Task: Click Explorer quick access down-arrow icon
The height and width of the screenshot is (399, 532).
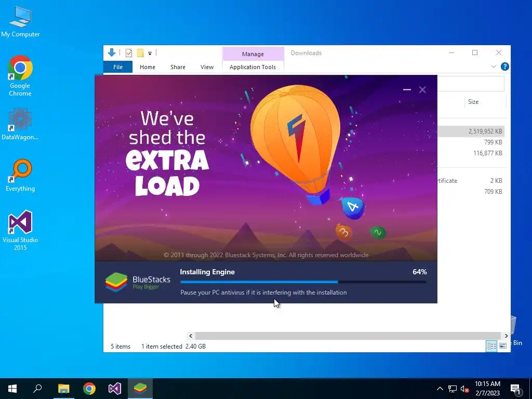Action: [x=112, y=52]
